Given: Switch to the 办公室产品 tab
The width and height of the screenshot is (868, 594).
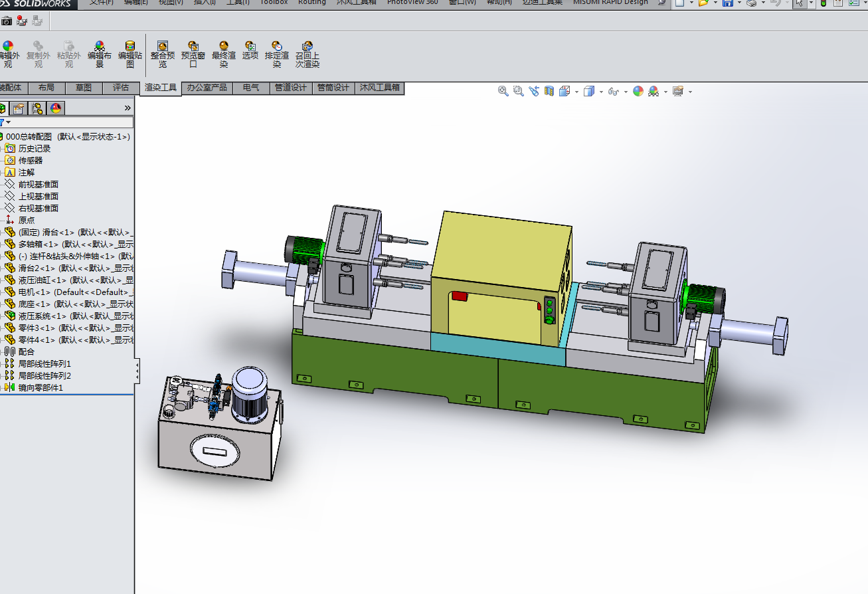Looking at the screenshot, I should 207,88.
